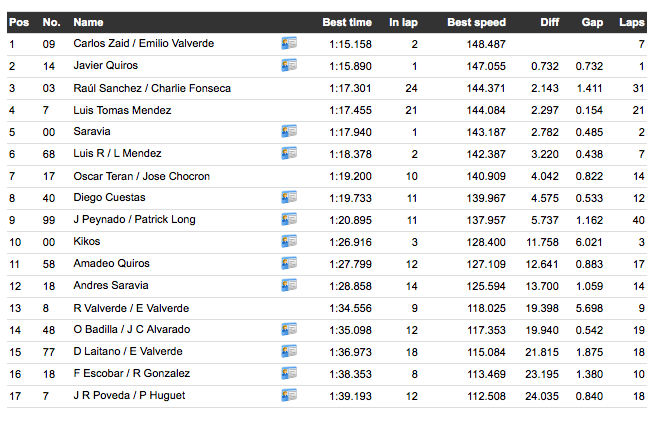Click the Best speed column header
The image size is (659, 423).
click(x=476, y=22)
